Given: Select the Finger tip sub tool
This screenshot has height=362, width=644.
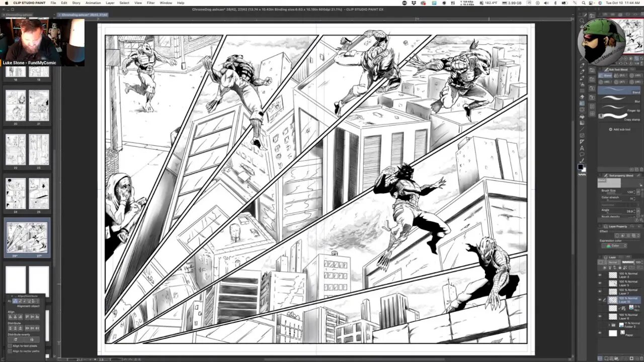Looking at the screenshot, I should (619, 108).
